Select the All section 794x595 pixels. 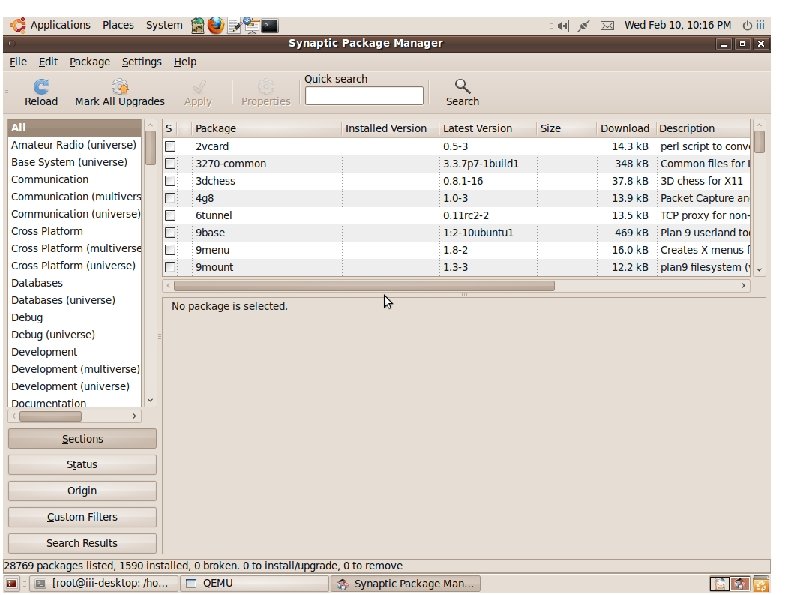[74, 128]
